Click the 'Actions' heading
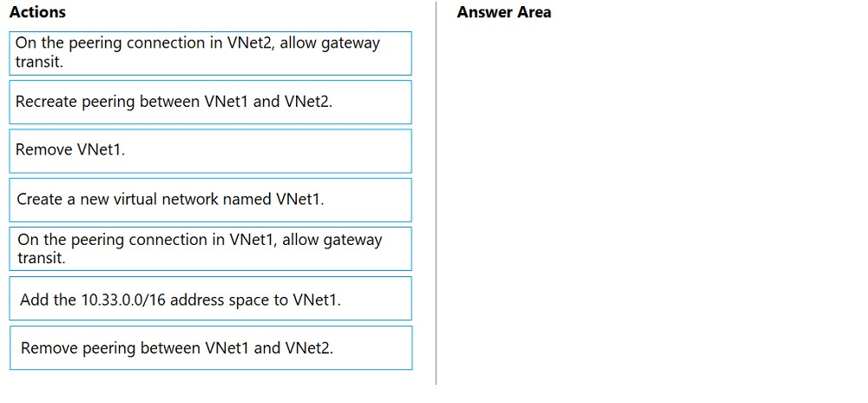This screenshot has width=868, height=403. point(37,12)
